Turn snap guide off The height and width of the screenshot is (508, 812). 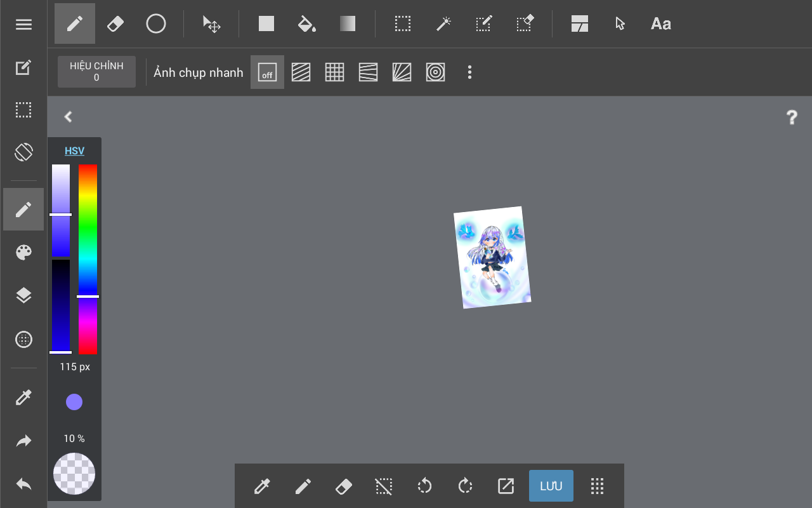pyautogui.click(x=267, y=72)
